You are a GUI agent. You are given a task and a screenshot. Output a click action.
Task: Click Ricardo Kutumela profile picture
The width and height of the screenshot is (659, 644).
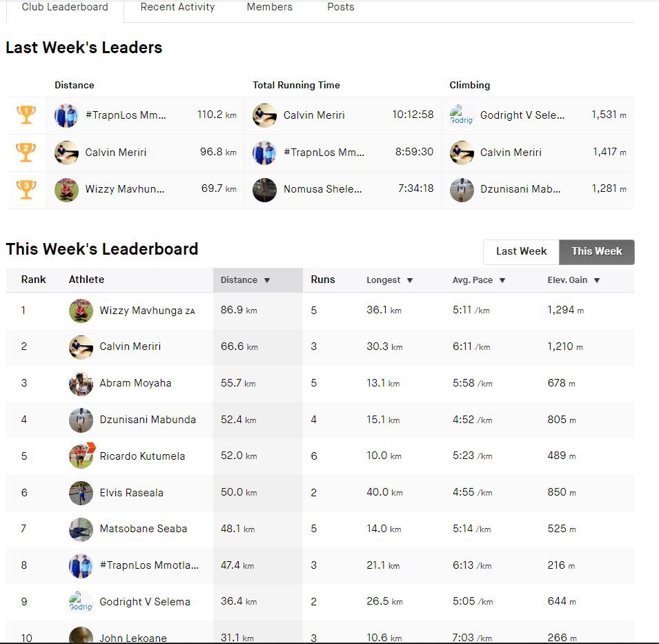click(81, 456)
